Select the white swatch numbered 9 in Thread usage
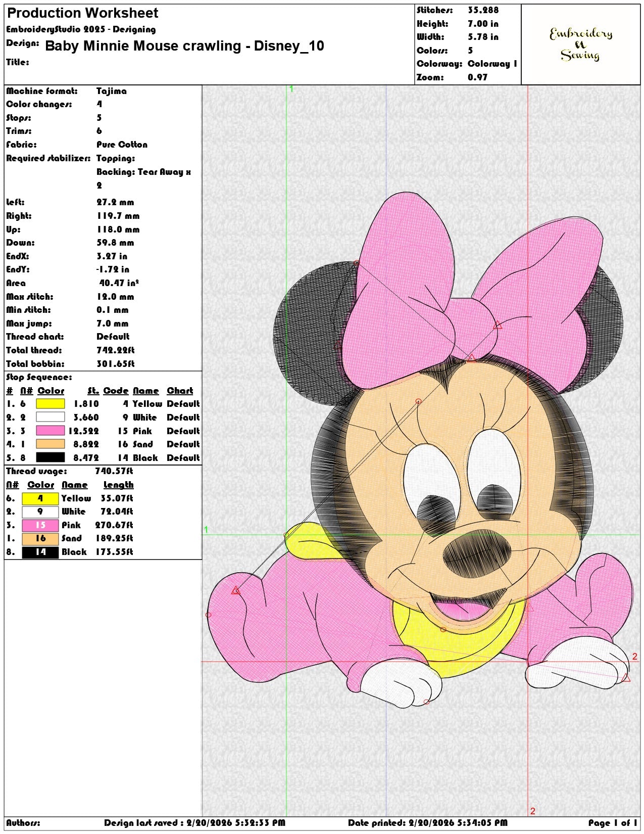 [40, 512]
